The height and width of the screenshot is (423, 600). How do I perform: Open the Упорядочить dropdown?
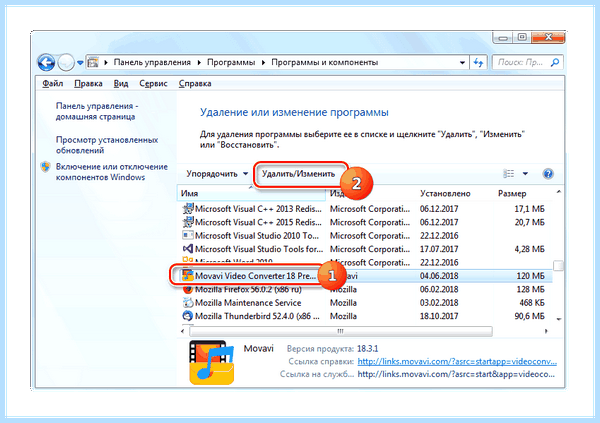click(x=217, y=174)
